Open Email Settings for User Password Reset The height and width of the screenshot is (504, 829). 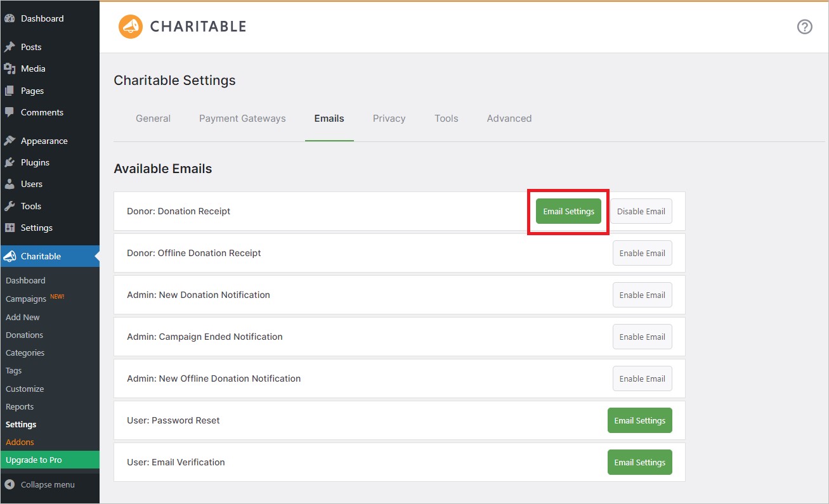click(639, 420)
